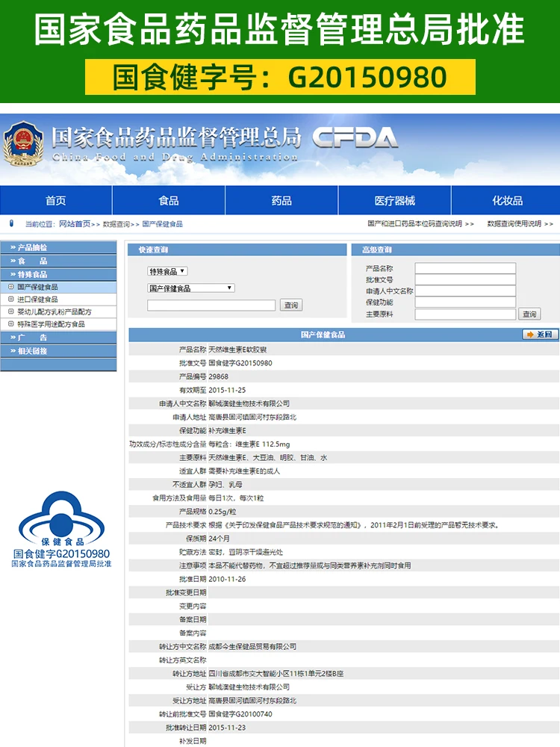The width and height of the screenshot is (560, 747).
Task: Select 婴幼儿配方乳粉产品配方 in sidebar
Action: pyautogui.click(x=55, y=311)
